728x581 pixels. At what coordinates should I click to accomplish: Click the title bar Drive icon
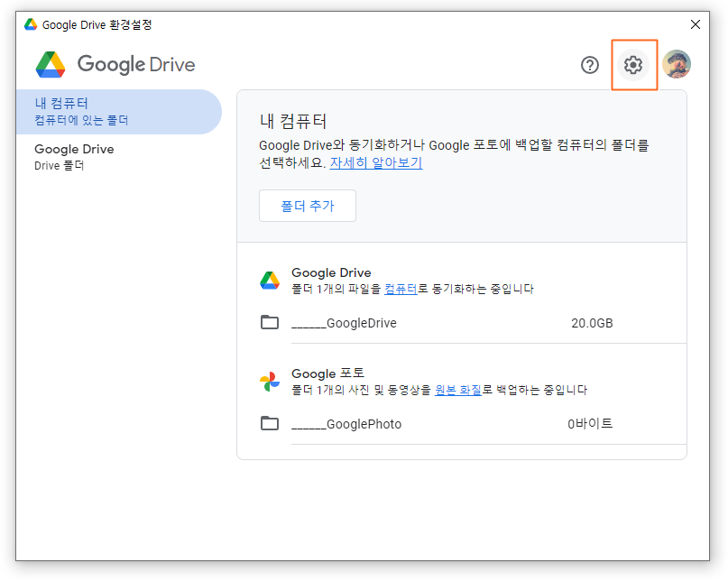click(31, 24)
